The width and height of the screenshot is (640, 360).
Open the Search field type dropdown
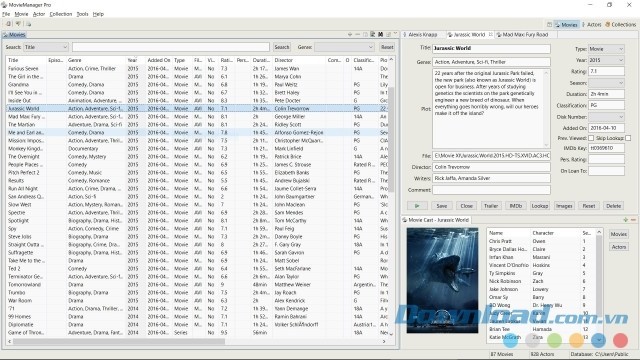tap(46, 47)
